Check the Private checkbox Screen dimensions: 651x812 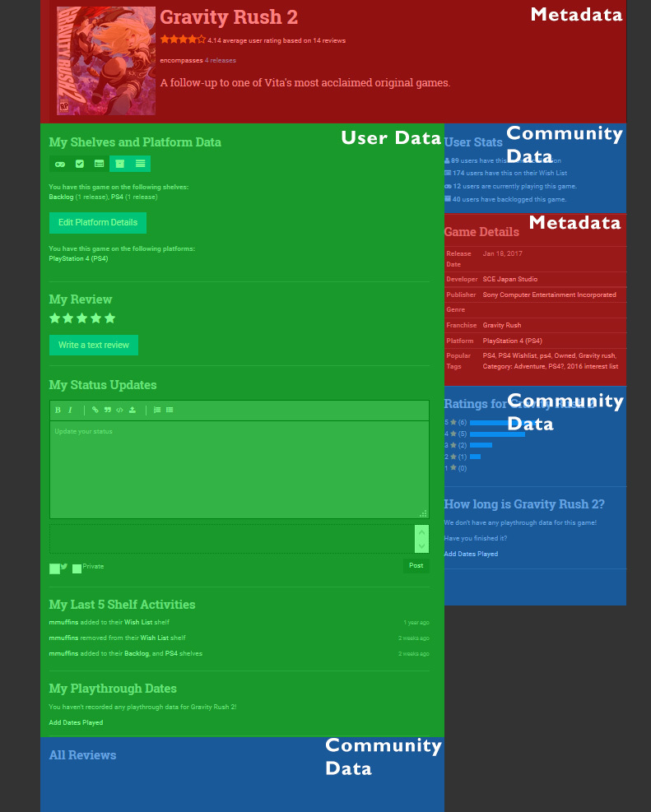tap(77, 568)
